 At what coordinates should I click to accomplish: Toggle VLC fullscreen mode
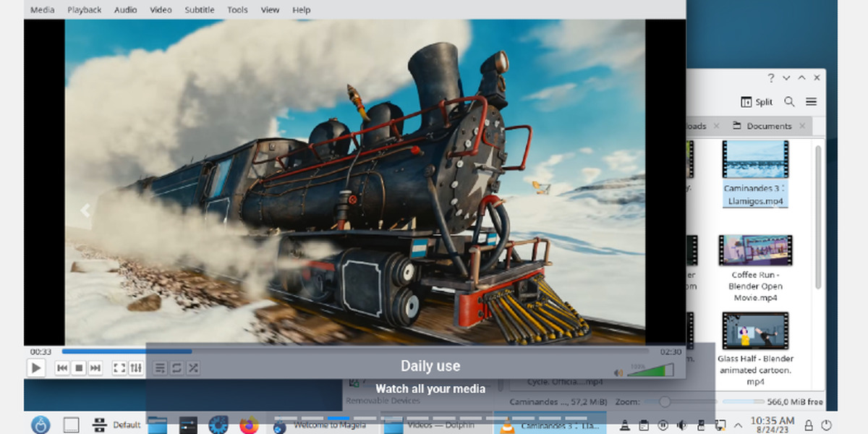(120, 368)
